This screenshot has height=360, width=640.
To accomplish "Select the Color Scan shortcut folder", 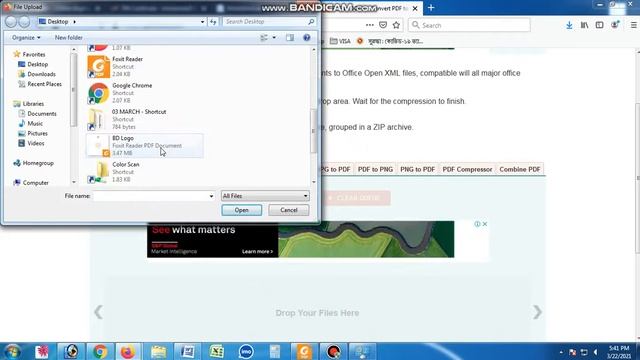I will click(x=144, y=172).
